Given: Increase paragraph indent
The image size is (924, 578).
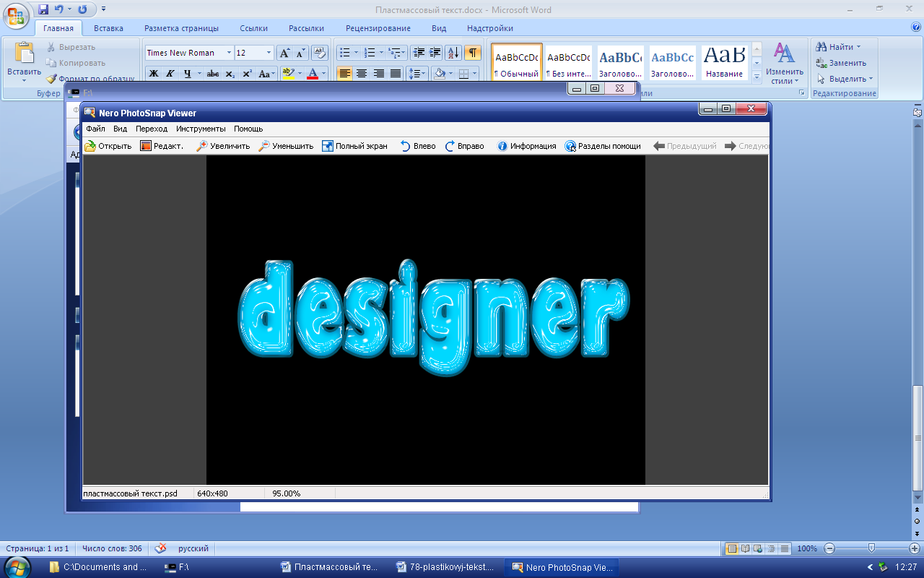Looking at the screenshot, I should tap(435, 53).
